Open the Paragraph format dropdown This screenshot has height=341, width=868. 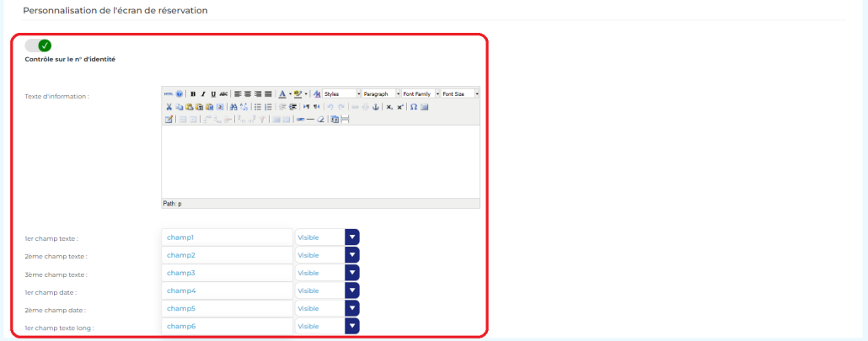[381, 94]
